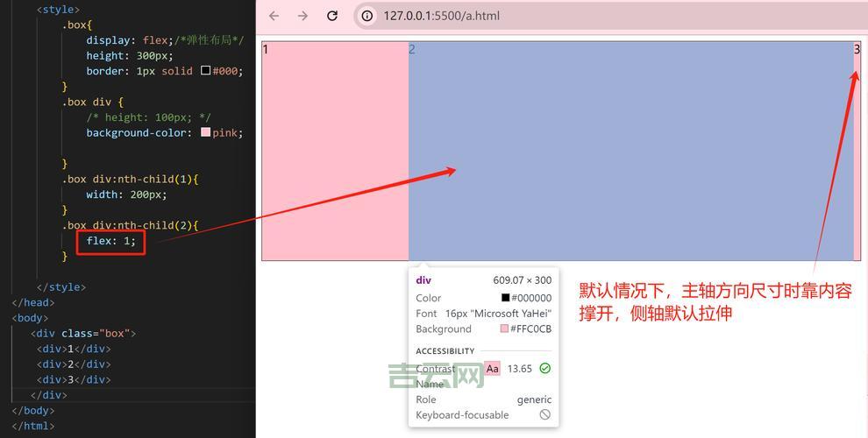Open the pink background-color swatch in code

(x=206, y=132)
